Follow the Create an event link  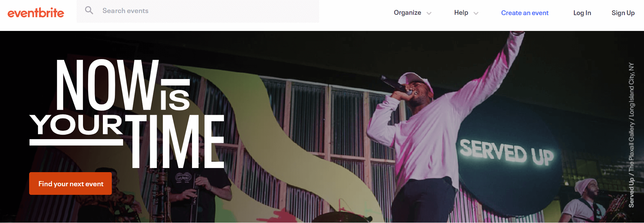525,13
